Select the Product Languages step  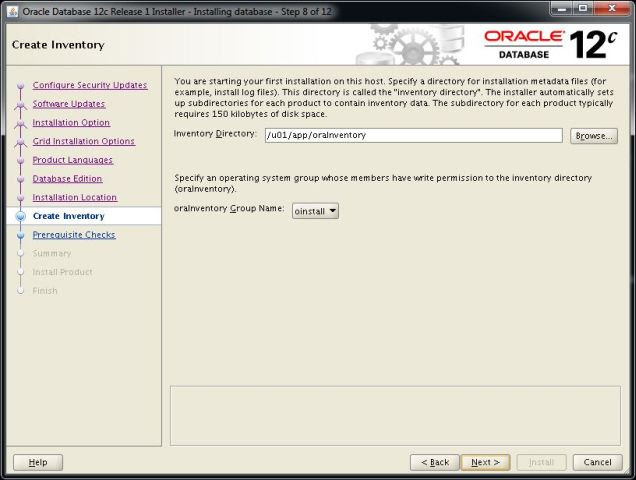pyautogui.click(x=73, y=160)
